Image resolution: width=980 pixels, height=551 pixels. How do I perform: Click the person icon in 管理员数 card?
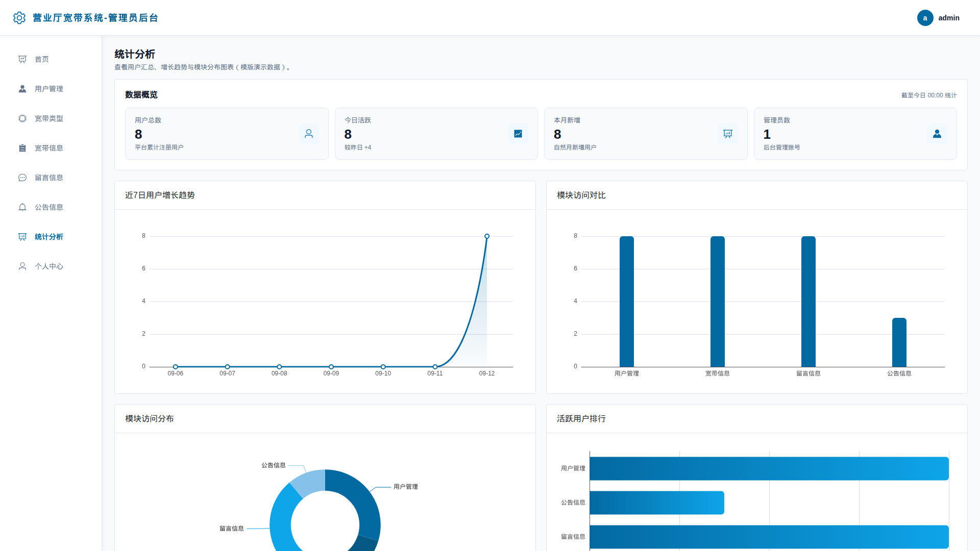click(937, 134)
